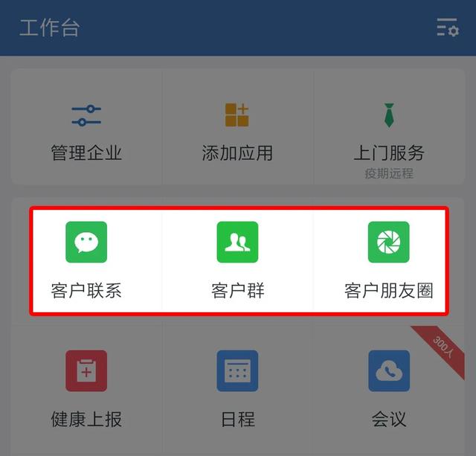This screenshot has height=456, width=476.
Task: Click the 疫期远程 subtitle
Action: pyautogui.click(x=389, y=173)
